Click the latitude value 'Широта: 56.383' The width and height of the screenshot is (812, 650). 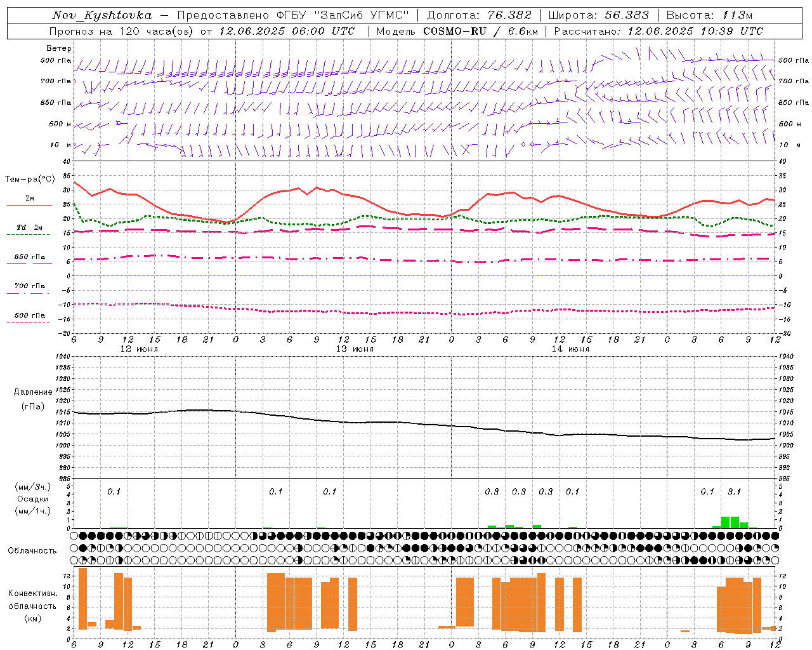(x=599, y=15)
